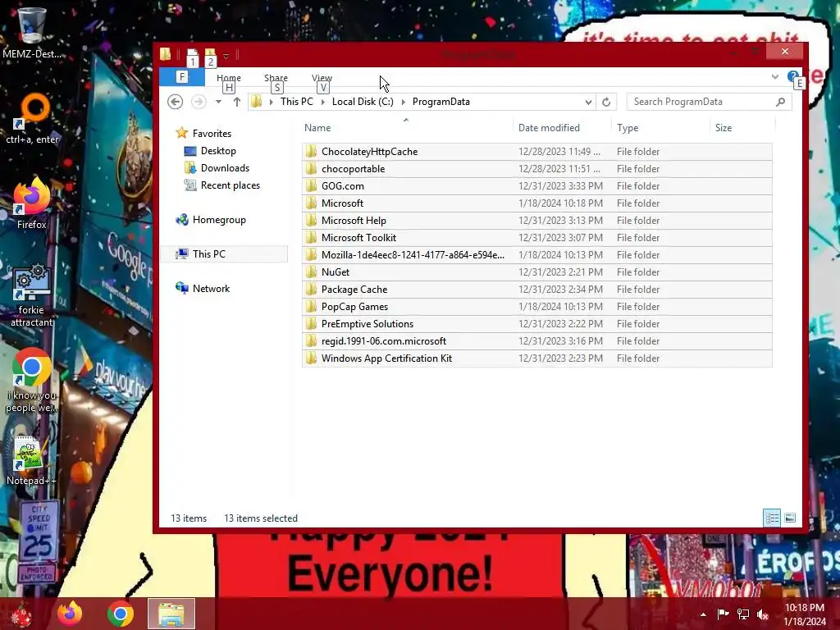The width and height of the screenshot is (840, 630).
Task: Open Customize Quick Access Toolbar dropdown
Action: click(x=226, y=56)
